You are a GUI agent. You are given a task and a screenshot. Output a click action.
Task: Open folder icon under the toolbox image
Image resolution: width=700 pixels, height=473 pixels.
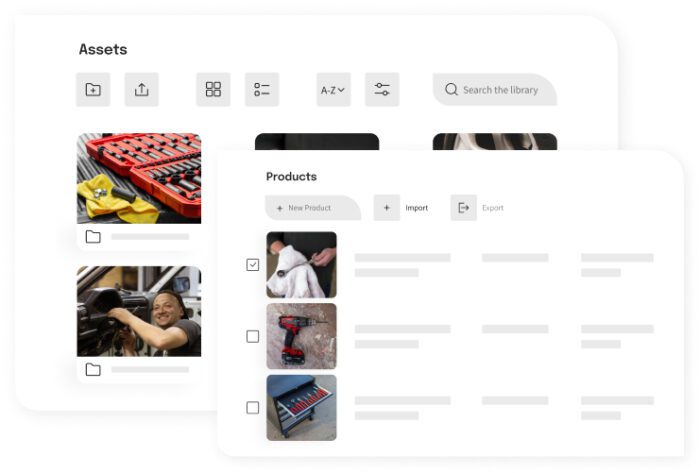coord(93,236)
